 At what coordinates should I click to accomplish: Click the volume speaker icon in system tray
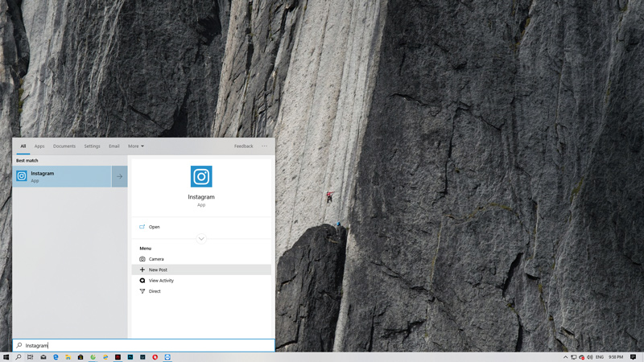pos(589,356)
